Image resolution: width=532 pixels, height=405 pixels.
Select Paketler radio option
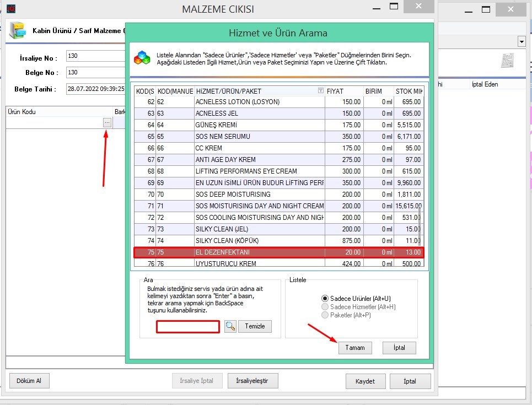[325, 315]
